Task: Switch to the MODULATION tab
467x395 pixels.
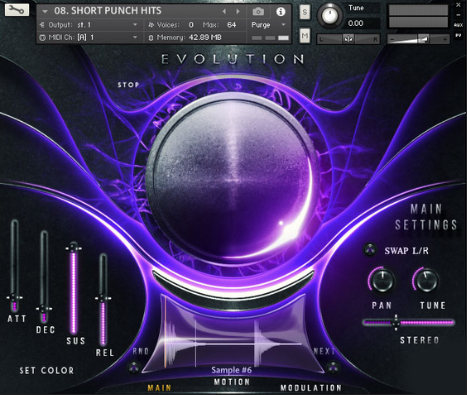Action: (311, 388)
